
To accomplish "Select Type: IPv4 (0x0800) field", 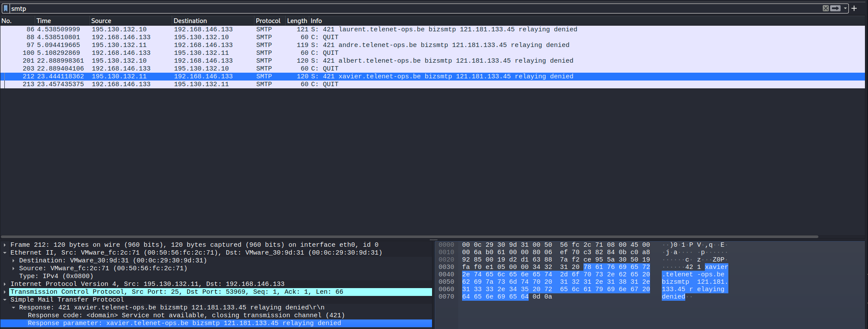I will click(x=56, y=276).
